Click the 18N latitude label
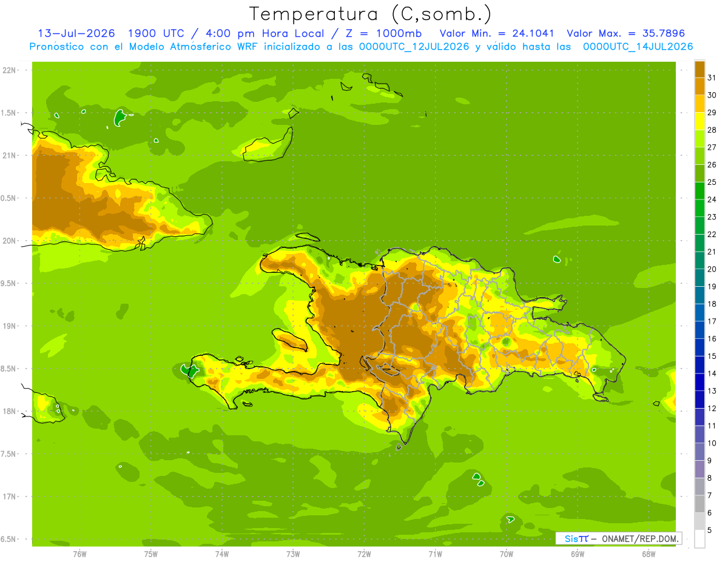The image size is (728, 562). point(10,412)
